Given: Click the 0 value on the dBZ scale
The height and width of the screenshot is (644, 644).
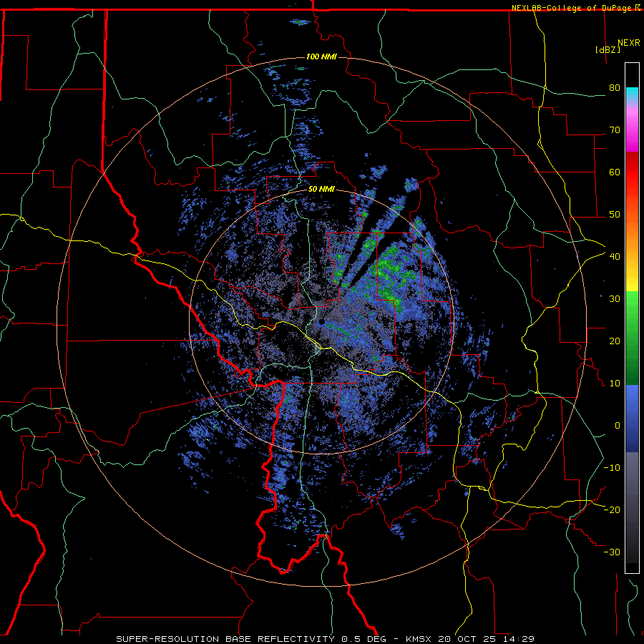Looking at the screenshot, I should (618, 426).
